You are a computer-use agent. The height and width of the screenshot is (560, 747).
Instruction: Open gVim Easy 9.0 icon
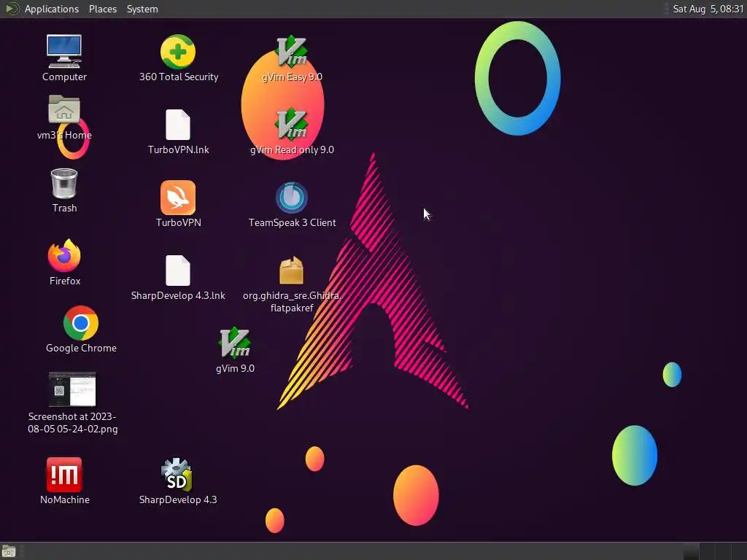coord(292,52)
